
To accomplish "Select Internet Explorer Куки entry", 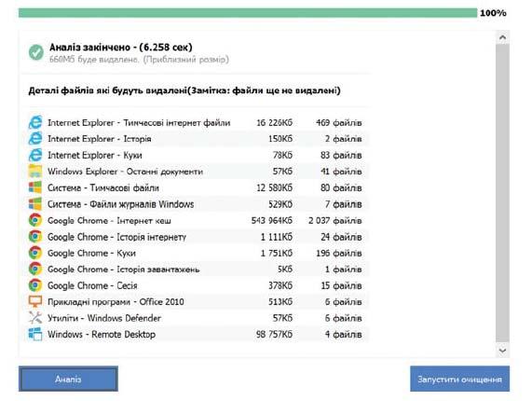I will tap(198, 155).
